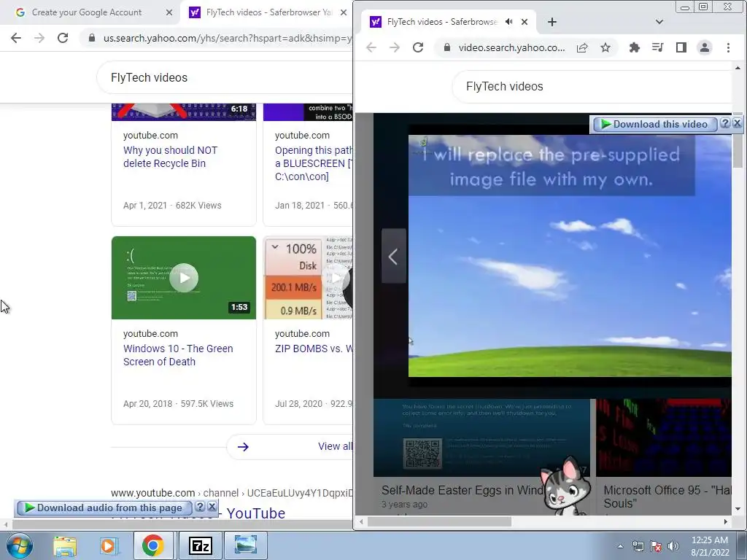This screenshot has width=747, height=560.
Task: Open Action Center flag tray icon
Action: click(x=656, y=546)
